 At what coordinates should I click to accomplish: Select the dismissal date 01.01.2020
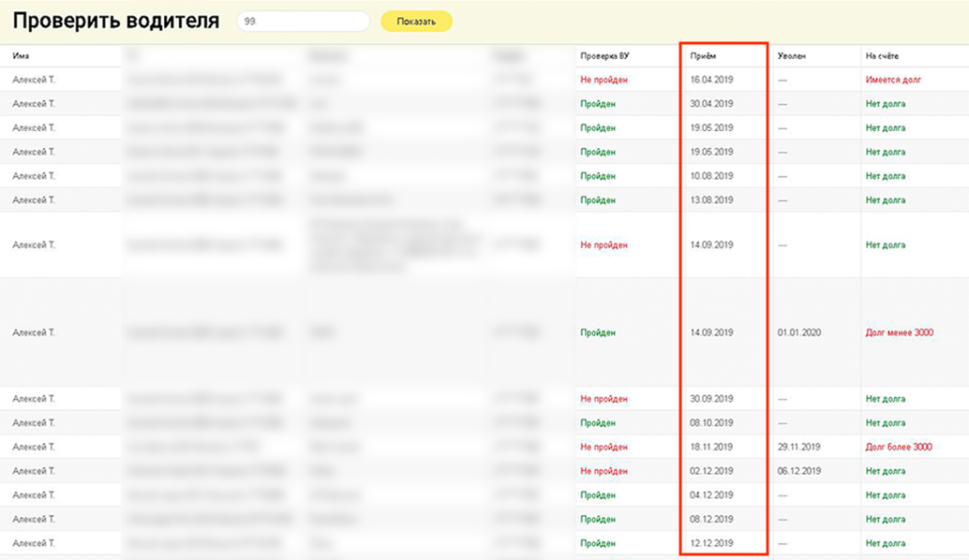point(799,332)
